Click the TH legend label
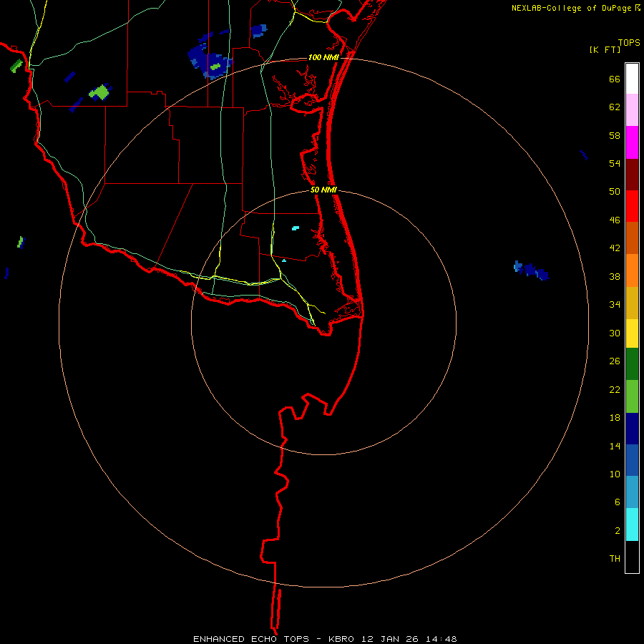 pos(615,559)
